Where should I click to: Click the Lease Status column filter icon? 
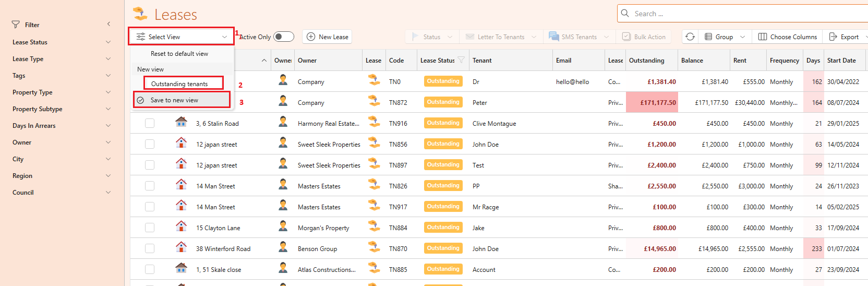(461, 60)
